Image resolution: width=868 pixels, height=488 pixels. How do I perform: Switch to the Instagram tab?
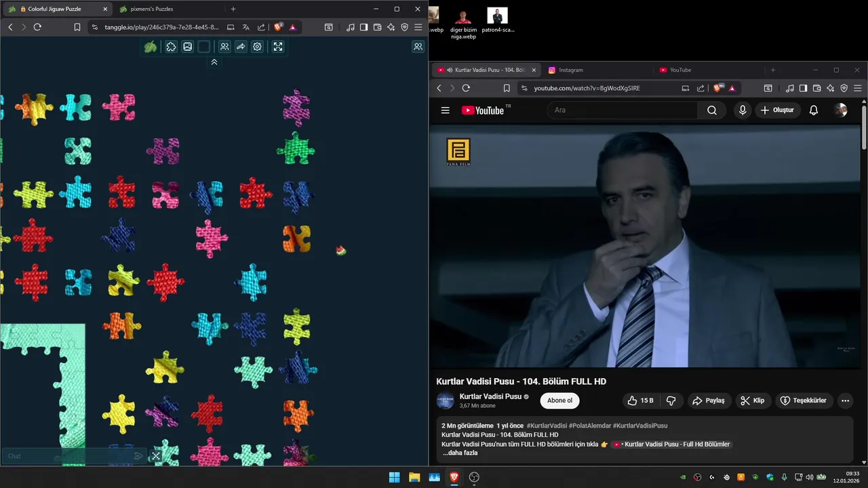570,70
